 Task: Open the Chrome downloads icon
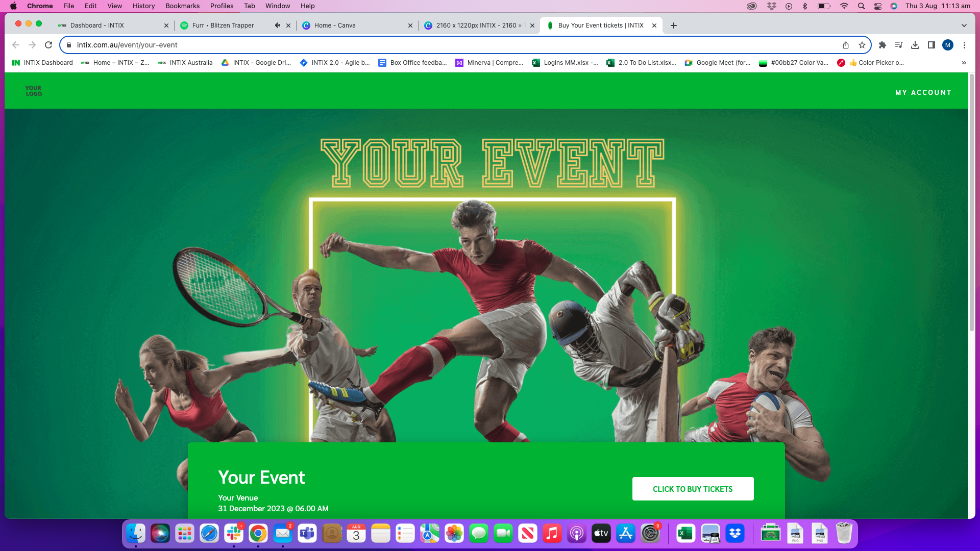pos(915,45)
